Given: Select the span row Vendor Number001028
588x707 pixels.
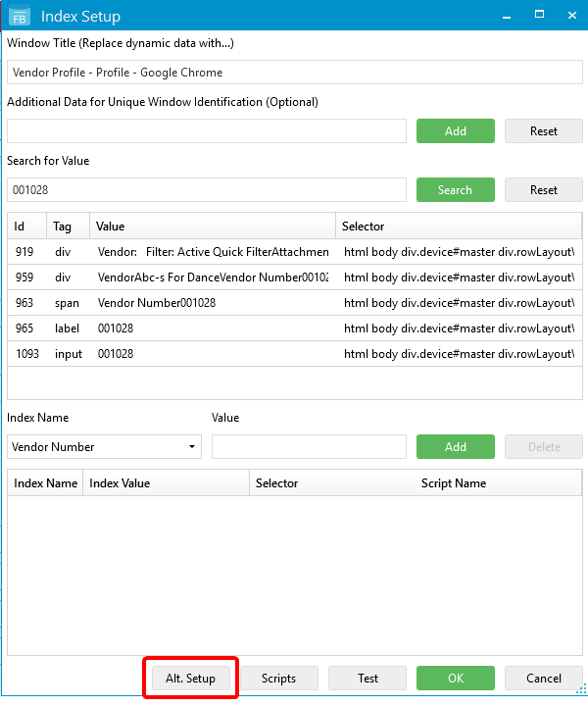Looking at the screenshot, I should pos(295,303).
